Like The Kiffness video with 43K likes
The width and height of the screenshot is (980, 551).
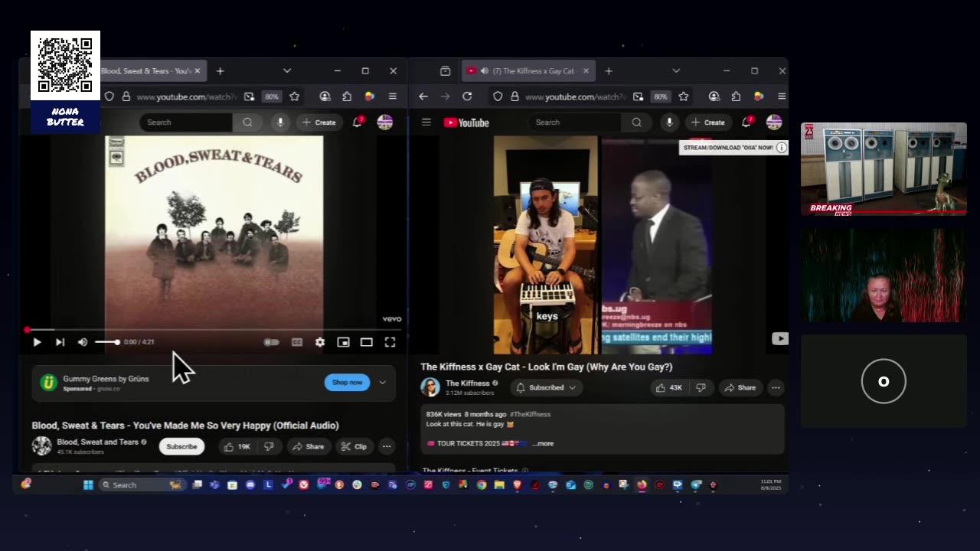click(669, 388)
